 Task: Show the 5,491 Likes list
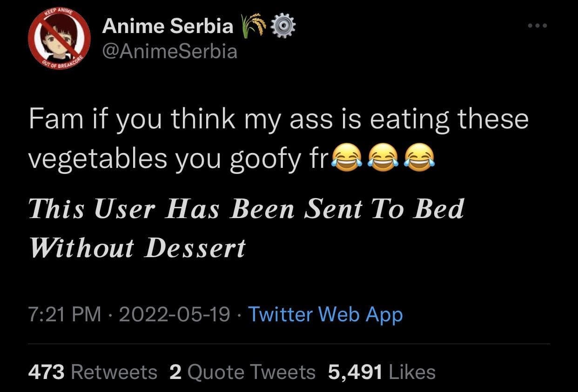(x=382, y=372)
